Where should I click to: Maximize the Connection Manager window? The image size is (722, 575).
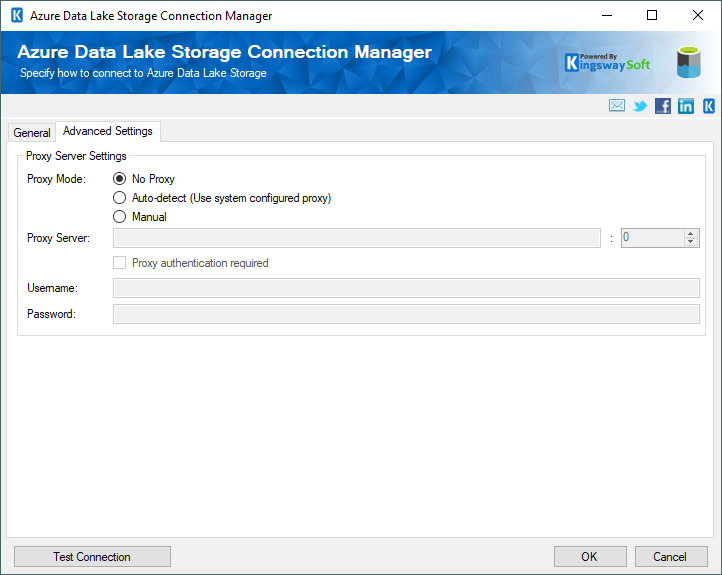(x=652, y=15)
